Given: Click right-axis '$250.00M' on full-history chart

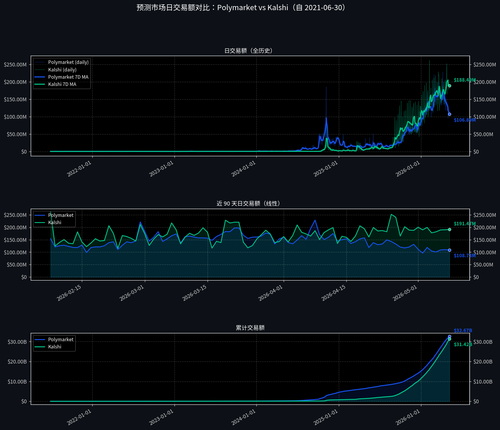Looking at the screenshot, I should [485, 65].
